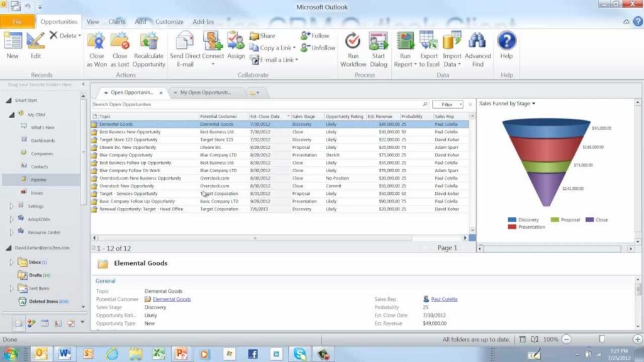The height and width of the screenshot is (362, 644).
Task: Open Dashboards in navigation pane
Action: pyautogui.click(x=43, y=140)
